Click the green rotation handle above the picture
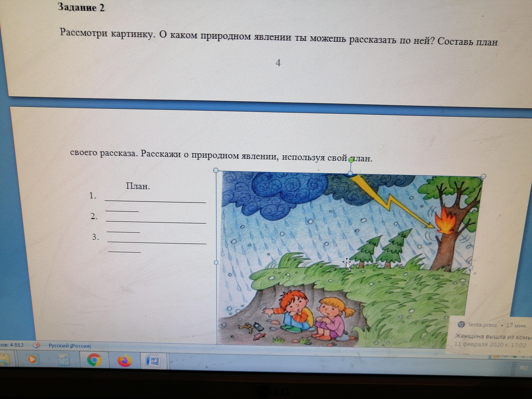532x399 pixels. coord(351,160)
